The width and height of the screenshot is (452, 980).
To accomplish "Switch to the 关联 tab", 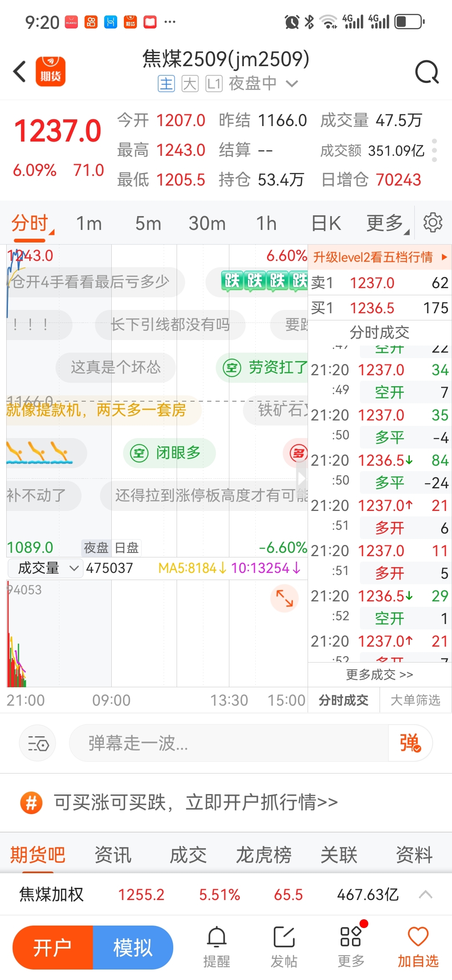I will point(339,854).
